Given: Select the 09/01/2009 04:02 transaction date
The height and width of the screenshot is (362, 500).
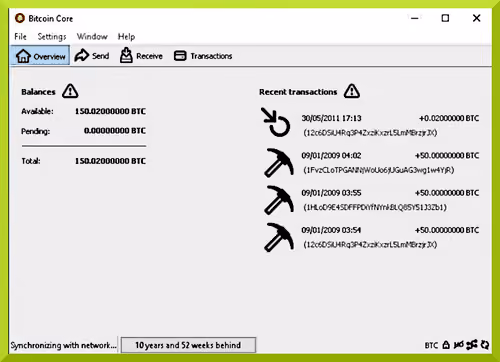Looking at the screenshot, I should pyautogui.click(x=331, y=156).
